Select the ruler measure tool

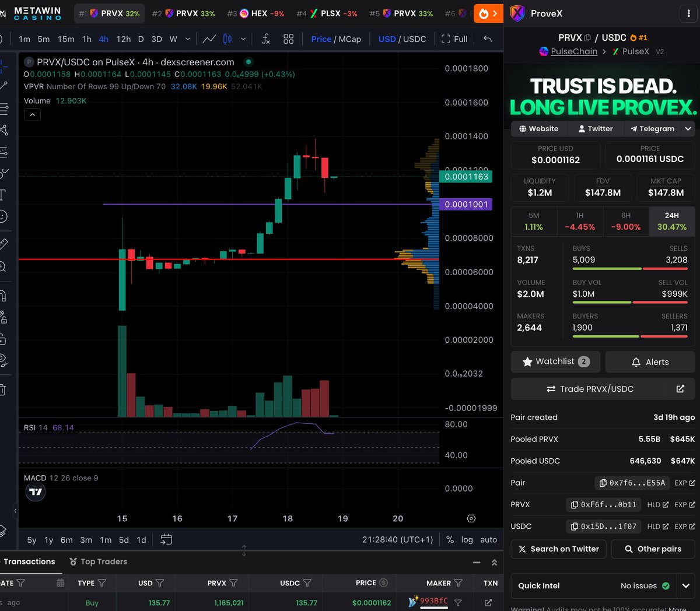(3, 244)
